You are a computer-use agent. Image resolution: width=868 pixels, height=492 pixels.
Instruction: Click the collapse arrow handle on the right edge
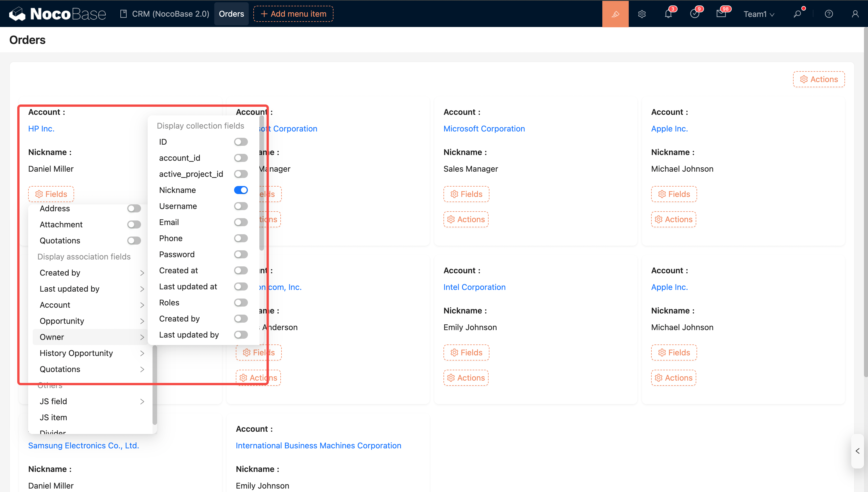(x=857, y=451)
